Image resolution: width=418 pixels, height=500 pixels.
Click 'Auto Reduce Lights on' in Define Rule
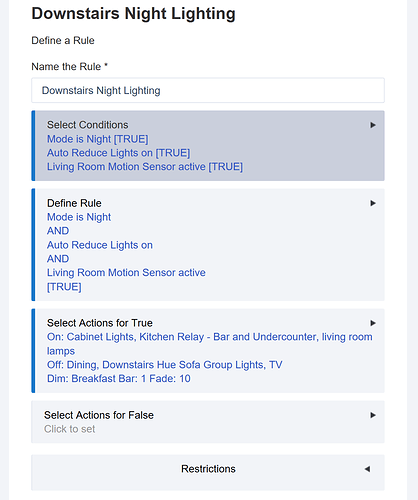[100, 245]
